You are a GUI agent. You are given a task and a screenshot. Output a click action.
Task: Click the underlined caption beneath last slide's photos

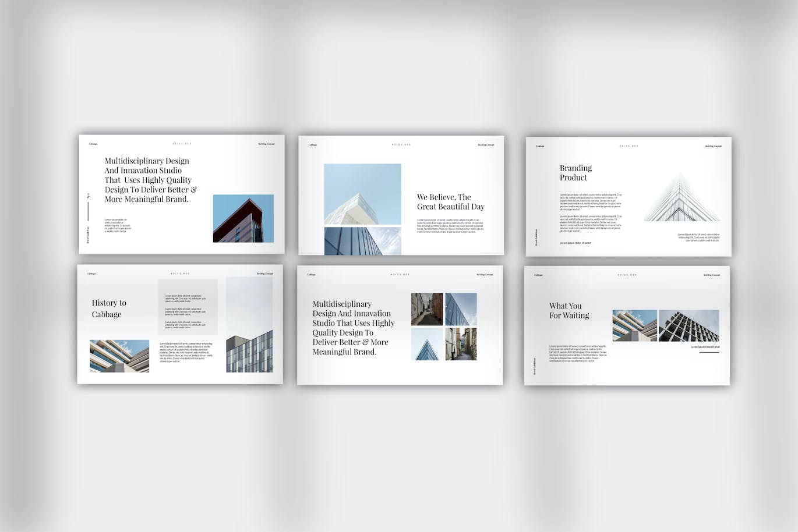point(705,347)
